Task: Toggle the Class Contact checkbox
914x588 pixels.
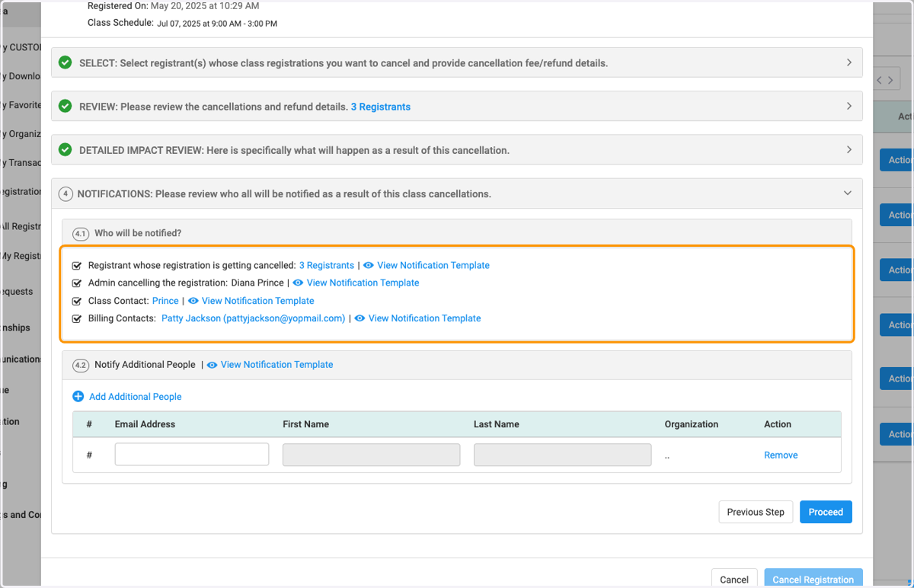Action: 76,302
